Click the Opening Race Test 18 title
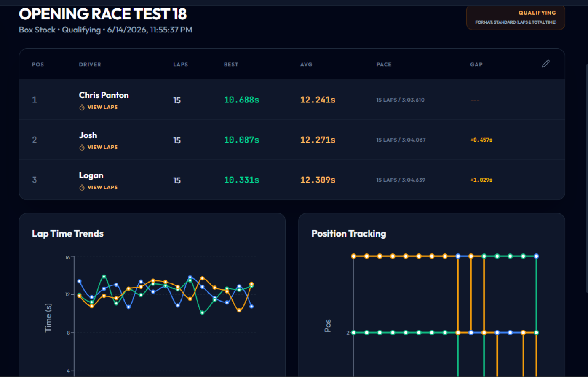This screenshot has width=588, height=377. click(103, 14)
